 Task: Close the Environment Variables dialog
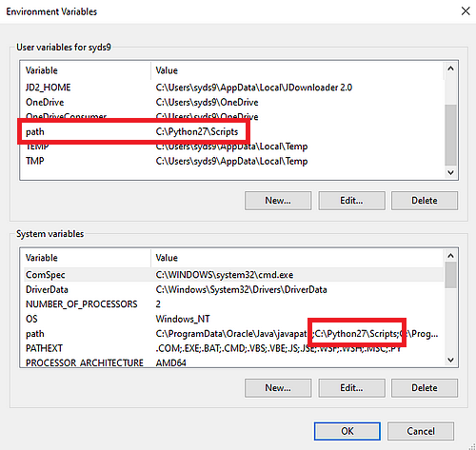coord(466,11)
